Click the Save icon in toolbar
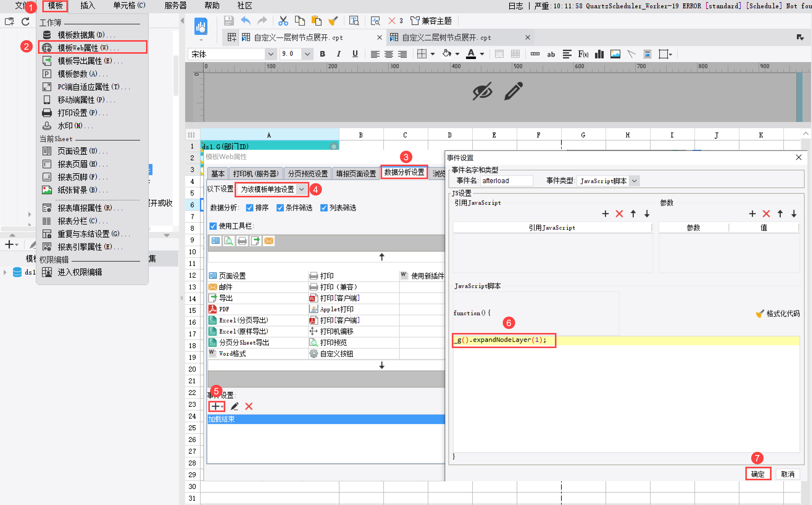Viewport: 812px width, 505px height. (229, 21)
